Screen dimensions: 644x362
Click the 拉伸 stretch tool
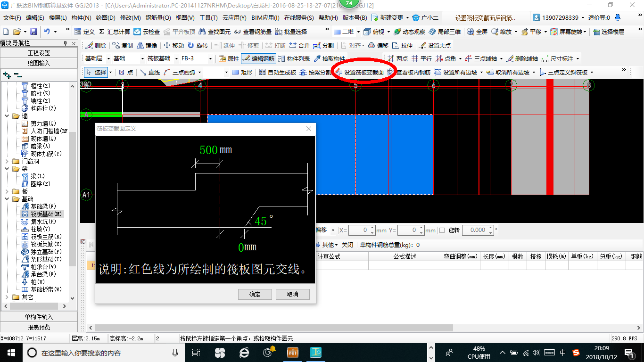tap(402, 45)
